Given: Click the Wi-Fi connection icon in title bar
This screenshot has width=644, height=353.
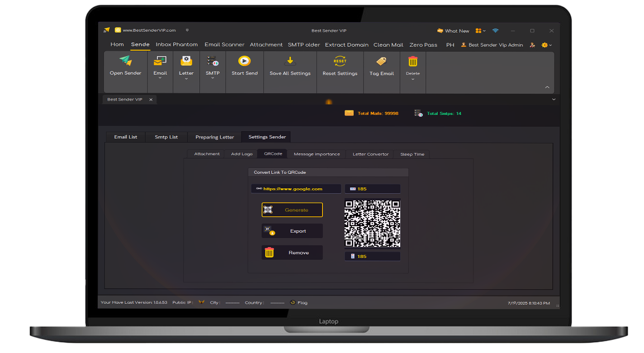Looking at the screenshot, I should pyautogui.click(x=495, y=31).
